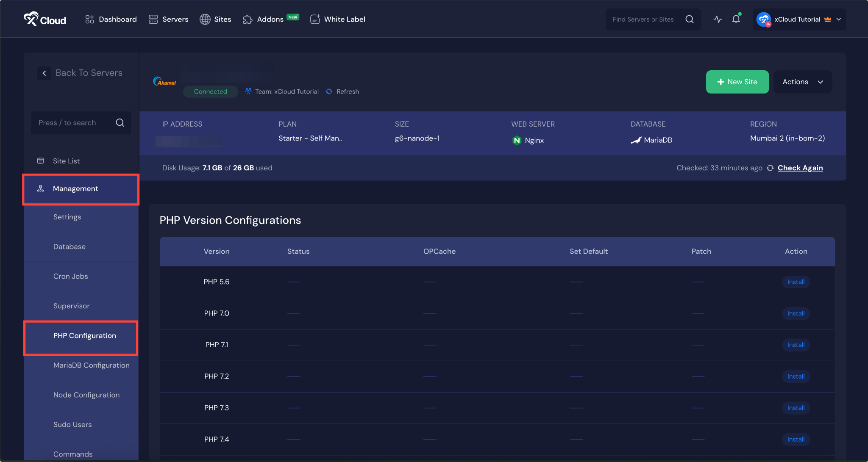Go to the Addons menu
The height and width of the screenshot is (462, 868).
(x=270, y=19)
